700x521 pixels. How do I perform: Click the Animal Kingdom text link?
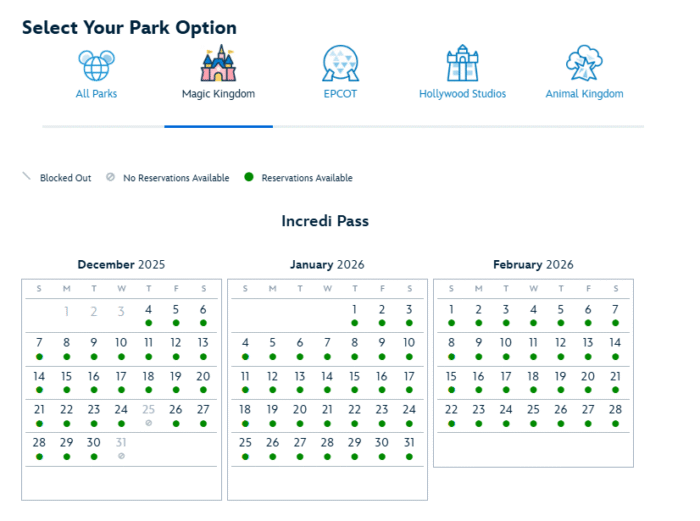click(584, 94)
